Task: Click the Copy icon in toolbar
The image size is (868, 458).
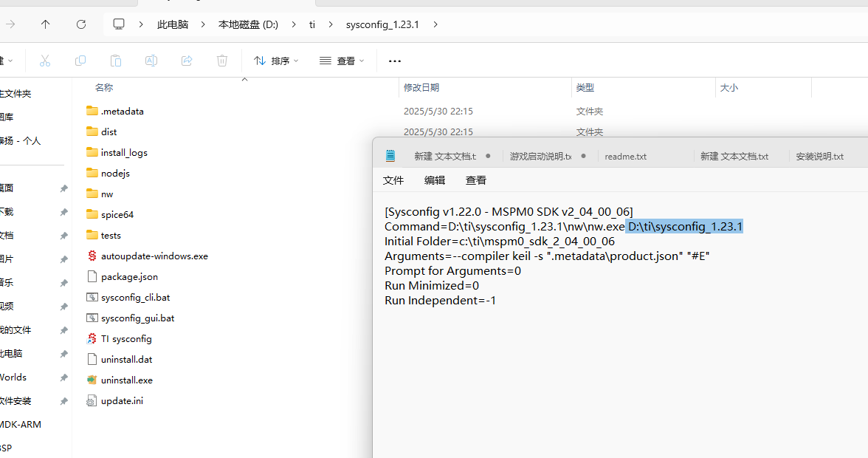Action: [x=80, y=61]
